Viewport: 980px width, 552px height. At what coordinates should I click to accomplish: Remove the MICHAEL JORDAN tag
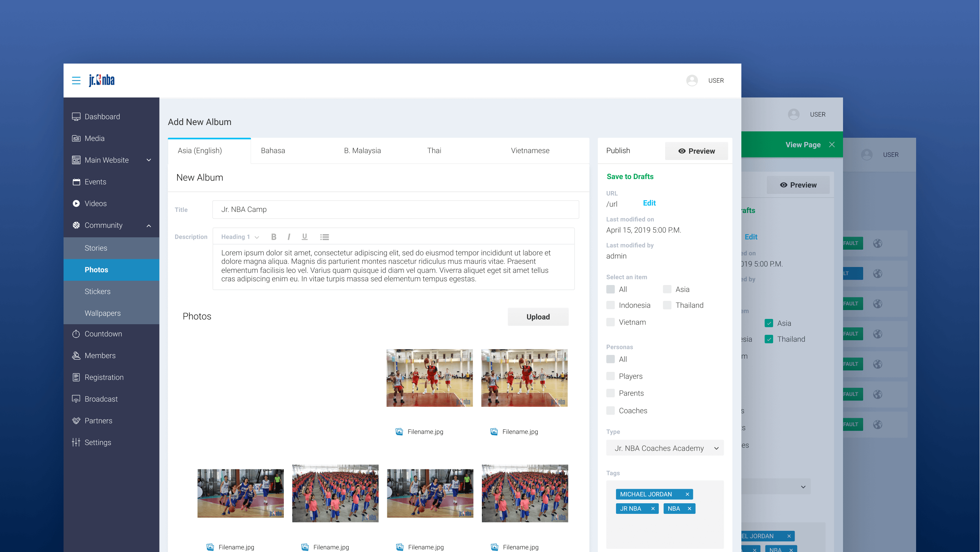pyautogui.click(x=687, y=494)
